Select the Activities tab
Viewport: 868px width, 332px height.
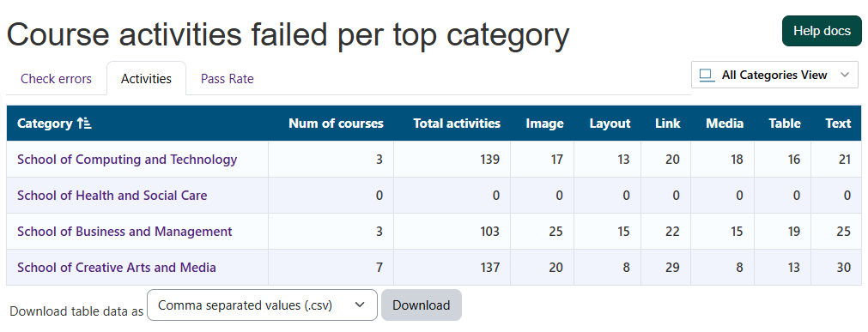(146, 79)
